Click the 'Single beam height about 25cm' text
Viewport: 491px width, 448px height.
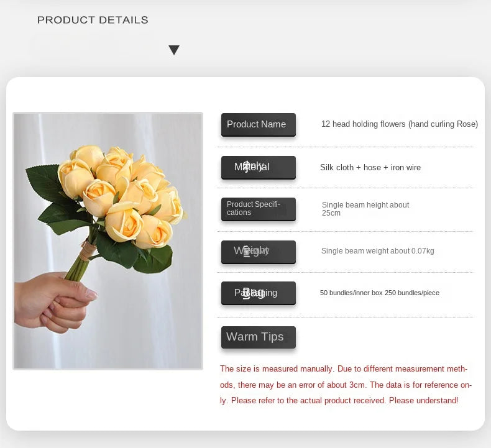tap(365, 209)
